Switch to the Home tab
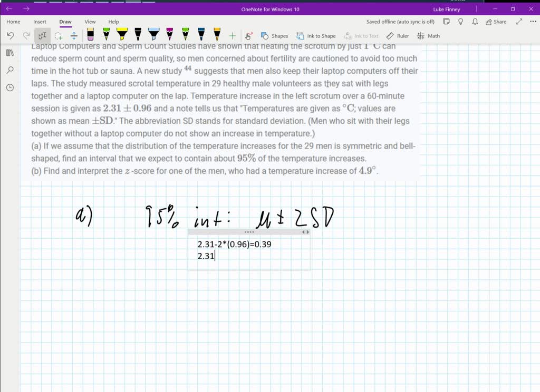The width and height of the screenshot is (540, 392). [13, 22]
